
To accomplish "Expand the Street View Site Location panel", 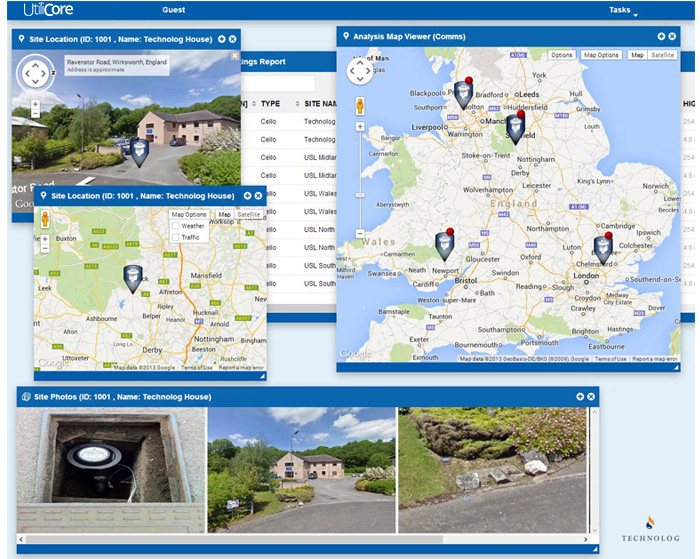I will (x=221, y=39).
